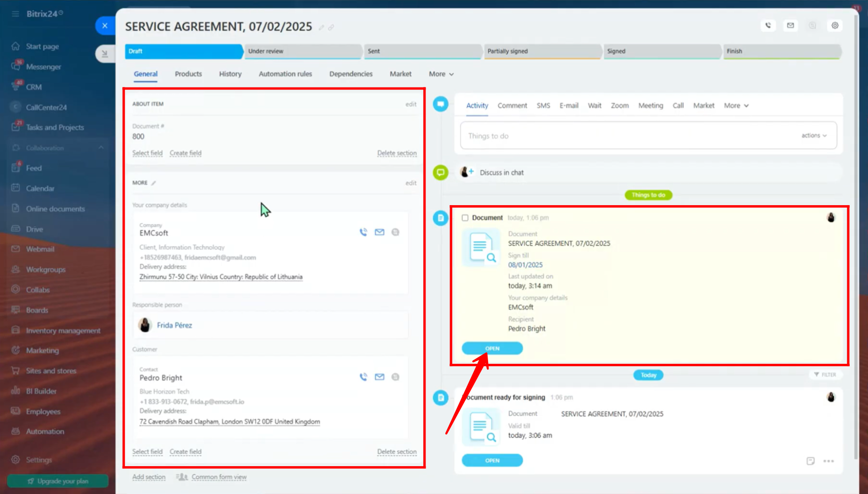Open BI Builder in sidebar
Screen dimensions: 868x494
tap(41, 391)
